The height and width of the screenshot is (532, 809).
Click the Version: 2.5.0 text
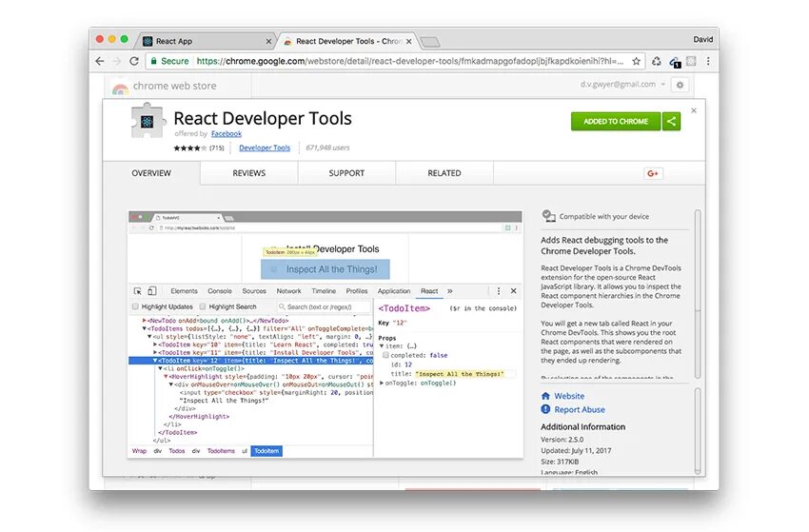point(562,440)
